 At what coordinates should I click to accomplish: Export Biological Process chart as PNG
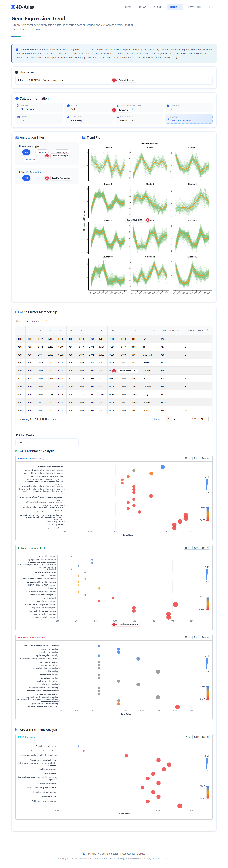[x=188, y=458]
